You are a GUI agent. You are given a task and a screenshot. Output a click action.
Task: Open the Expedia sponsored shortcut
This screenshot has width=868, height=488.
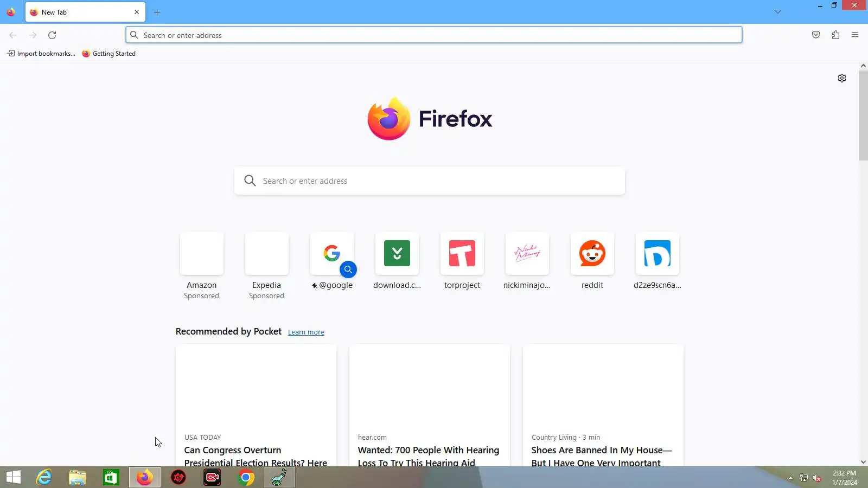click(266, 266)
